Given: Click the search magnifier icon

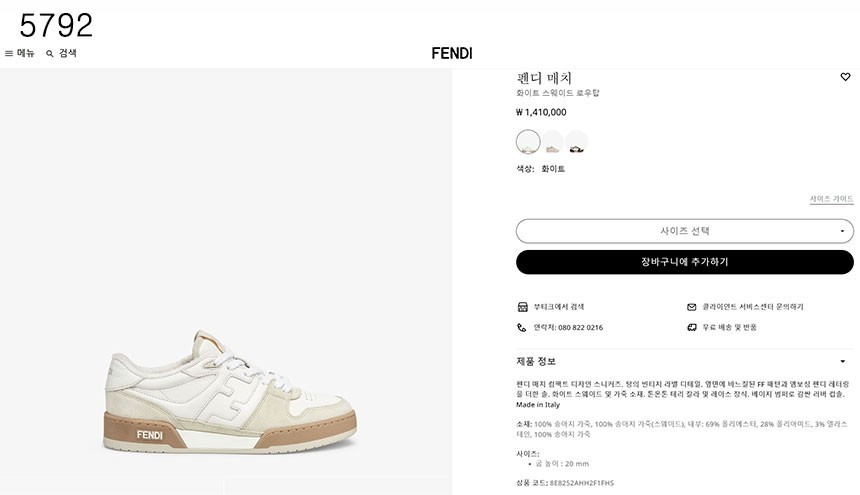Looking at the screenshot, I should point(50,54).
